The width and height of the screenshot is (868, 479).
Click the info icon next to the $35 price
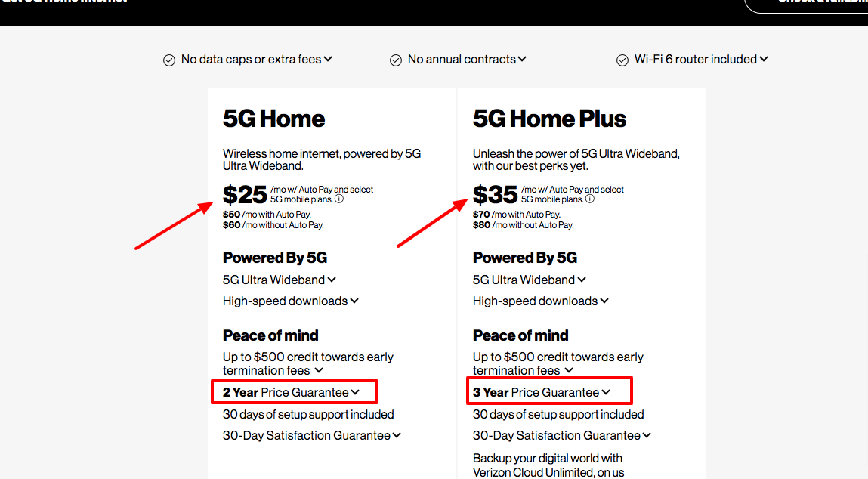(590, 199)
